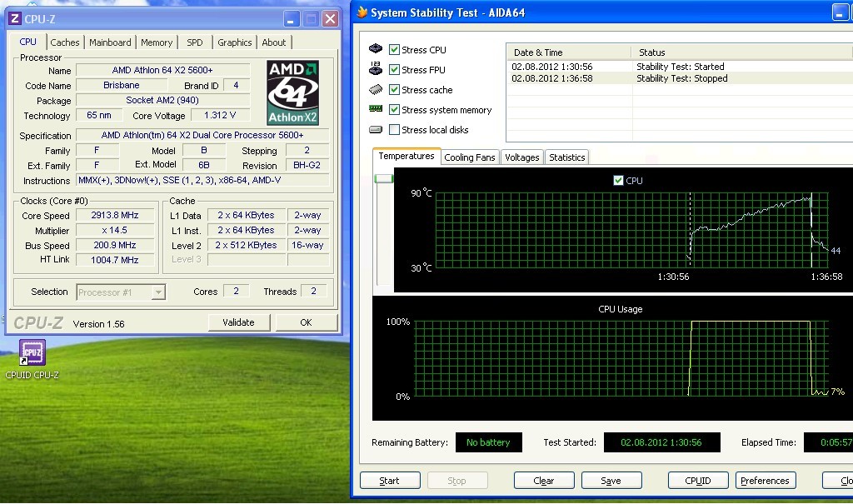Click the Remaining Battery value No battery
This screenshot has height=504, width=853.
(x=488, y=442)
